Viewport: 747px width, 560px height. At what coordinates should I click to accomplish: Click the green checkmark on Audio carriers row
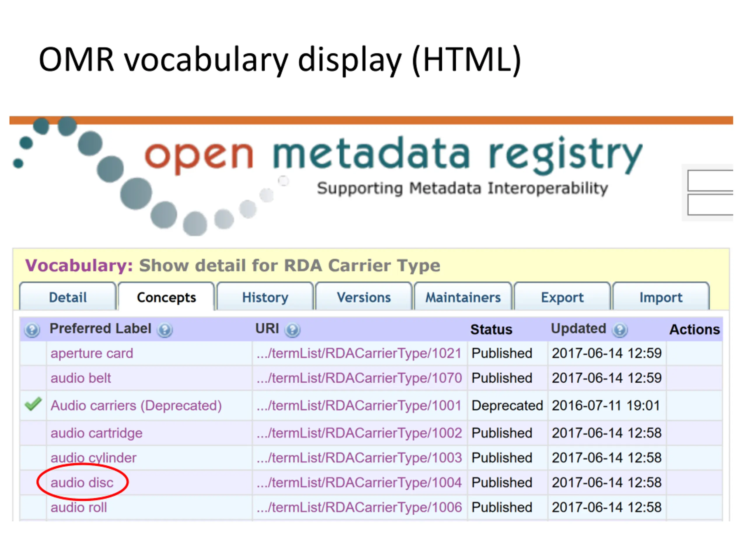[x=33, y=404]
